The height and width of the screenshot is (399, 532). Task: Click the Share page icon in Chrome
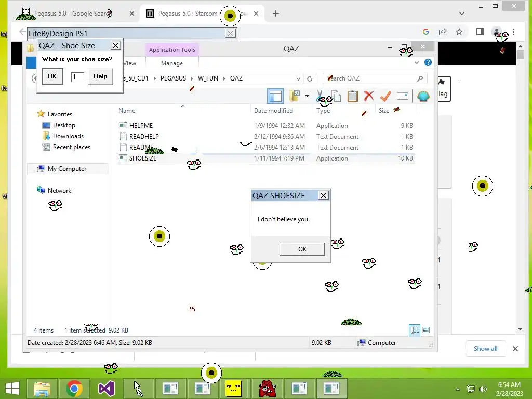[x=443, y=32]
